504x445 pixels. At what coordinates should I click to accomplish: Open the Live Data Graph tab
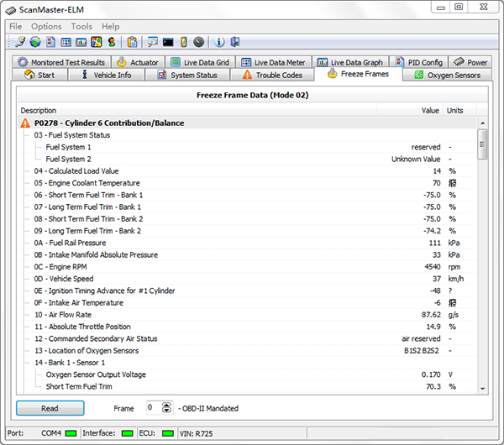coord(350,62)
